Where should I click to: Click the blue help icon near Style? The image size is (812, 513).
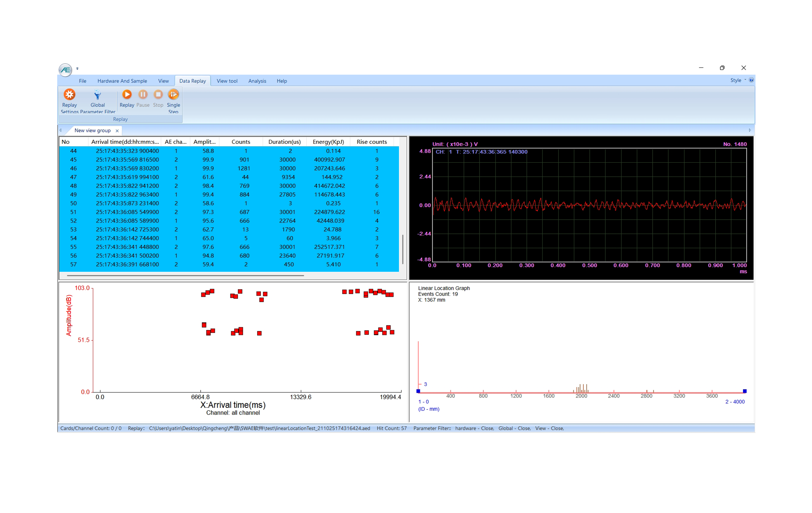pos(751,80)
